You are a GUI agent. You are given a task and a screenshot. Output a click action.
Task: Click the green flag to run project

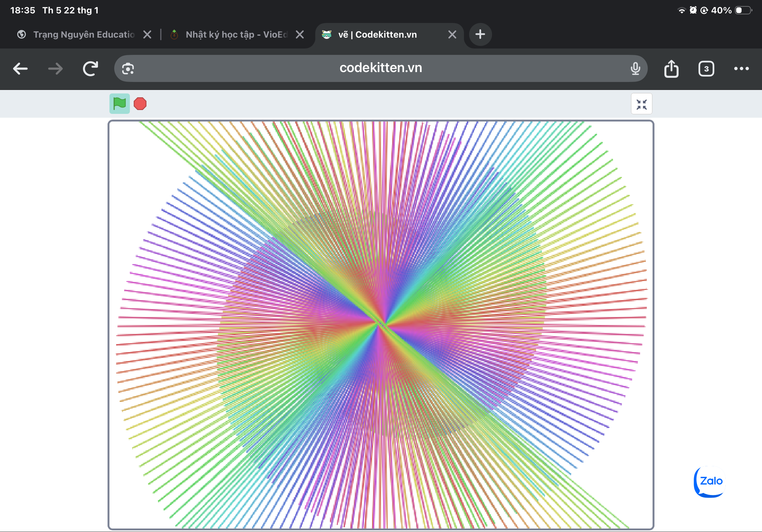pos(119,104)
